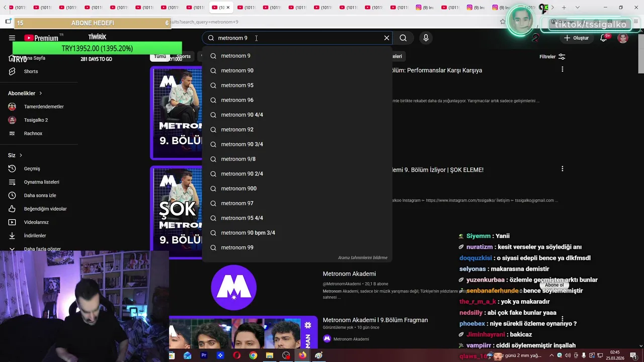Clear the search box with the X
The height and width of the screenshot is (362, 644).
coord(386,38)
